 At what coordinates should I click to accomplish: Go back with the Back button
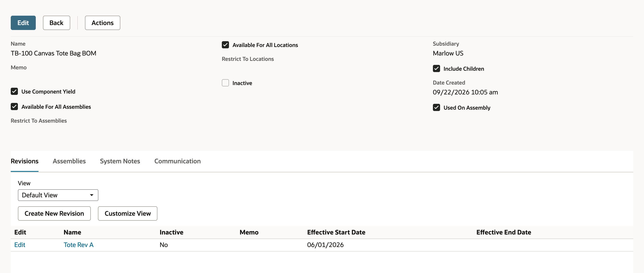[56, 23]
